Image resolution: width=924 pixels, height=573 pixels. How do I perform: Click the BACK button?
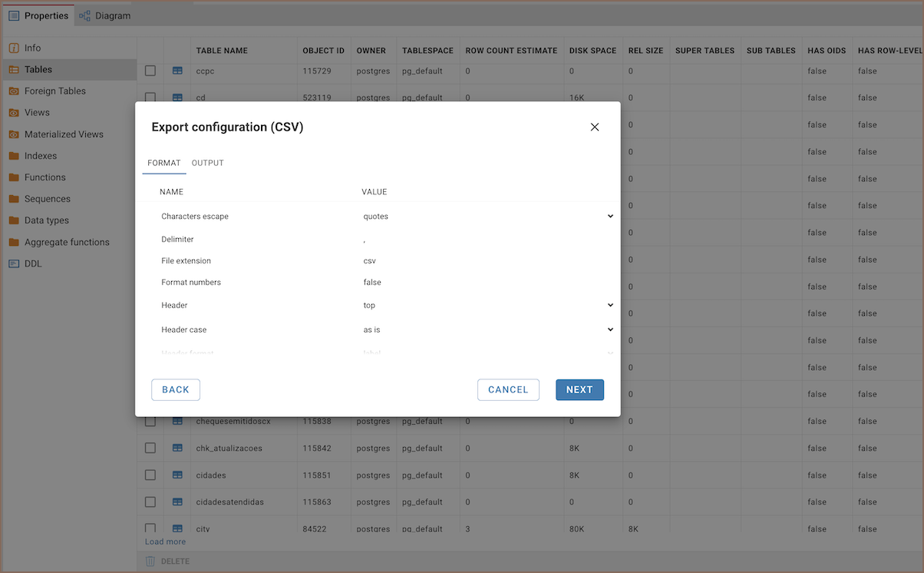point(176,389)
